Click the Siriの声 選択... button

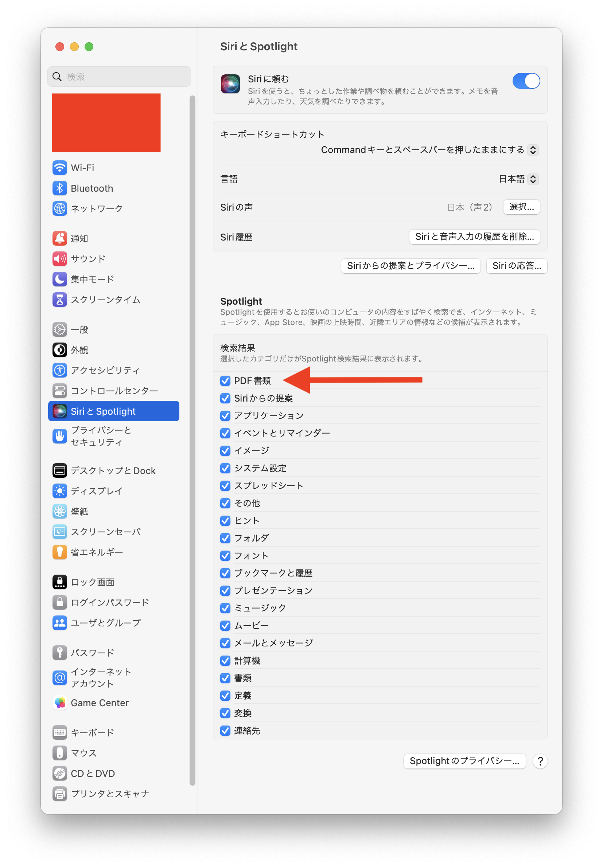click(x=522, y=207)
